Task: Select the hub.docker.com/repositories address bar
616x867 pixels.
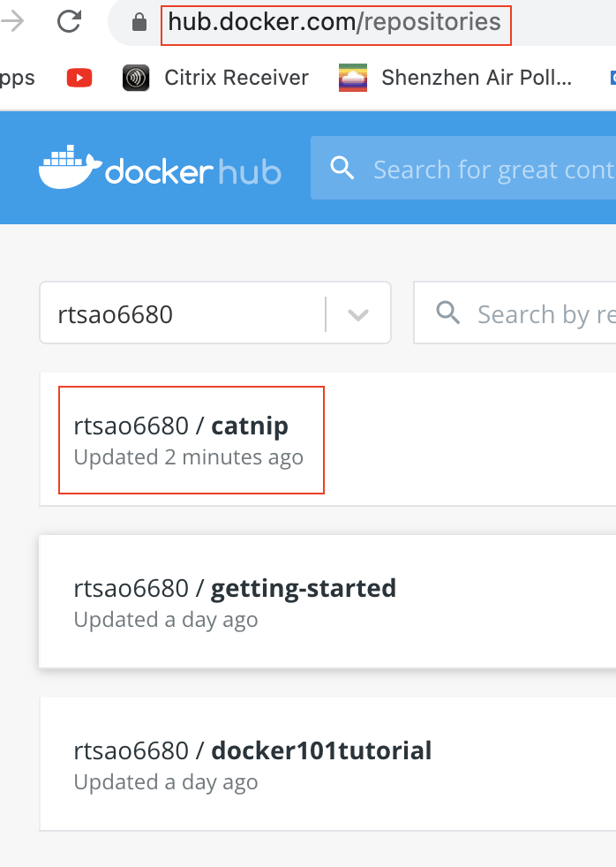Action: click(335, 23)
